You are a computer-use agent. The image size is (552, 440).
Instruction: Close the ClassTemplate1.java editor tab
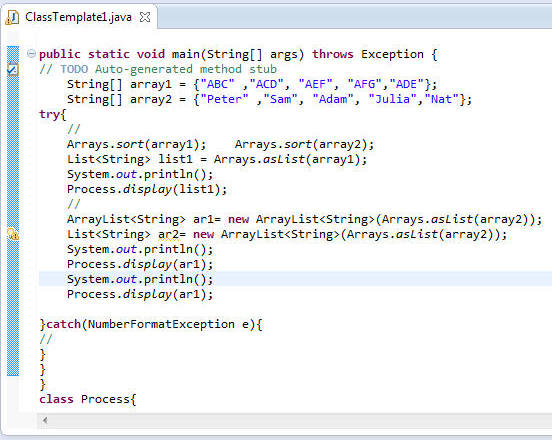coord(145,17)
